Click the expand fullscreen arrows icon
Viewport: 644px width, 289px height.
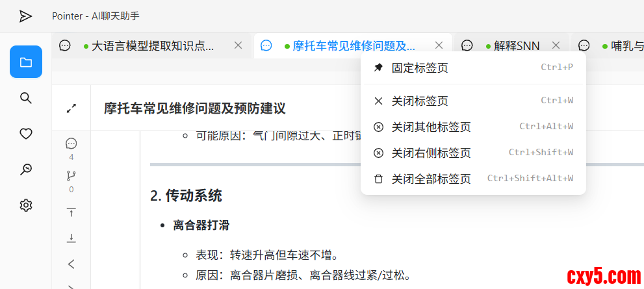pos(71,108)
